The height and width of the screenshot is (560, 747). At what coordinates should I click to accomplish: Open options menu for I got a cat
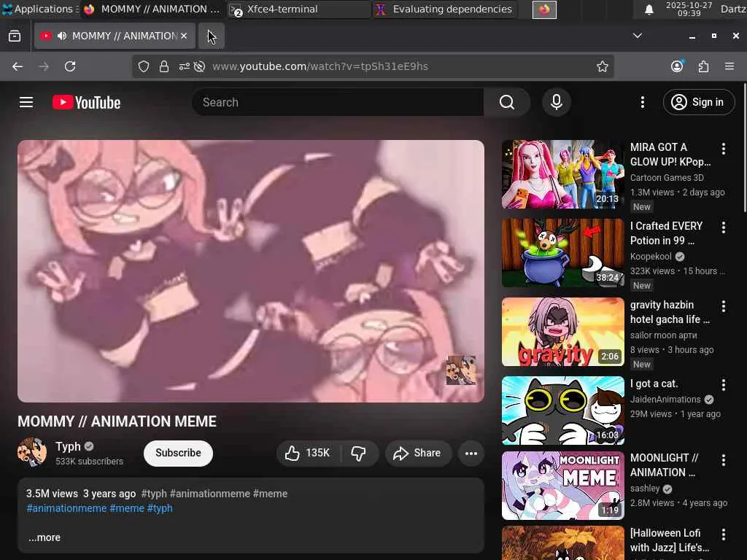point(723,385)
